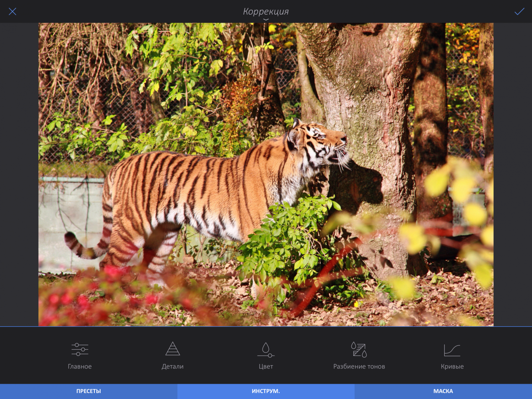Viewport: 532px width, 399px height.
Task: Open the Кривые curve tool icon
Action: tap(452, 350)
